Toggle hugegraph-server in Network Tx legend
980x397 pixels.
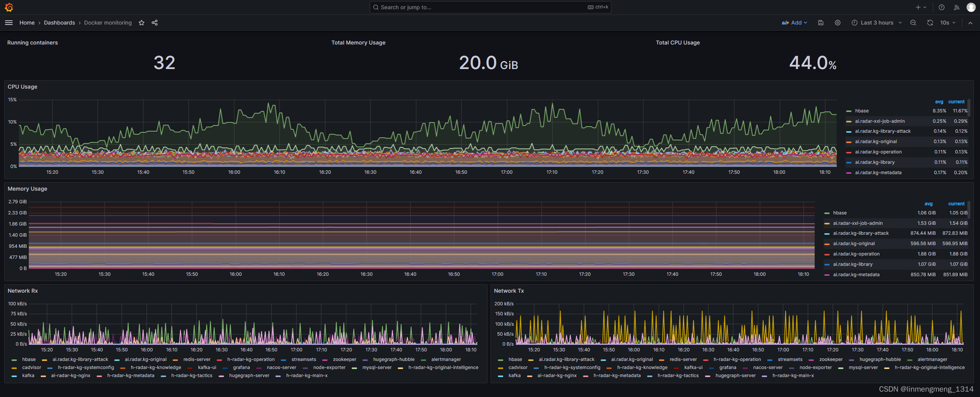pyautogui.click(x=735, y=376)
